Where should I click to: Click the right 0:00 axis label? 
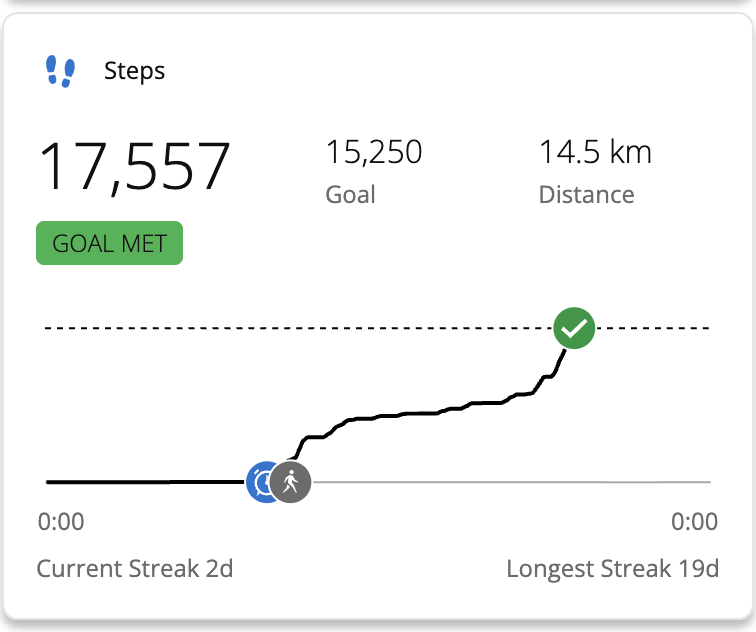(694, 522)
